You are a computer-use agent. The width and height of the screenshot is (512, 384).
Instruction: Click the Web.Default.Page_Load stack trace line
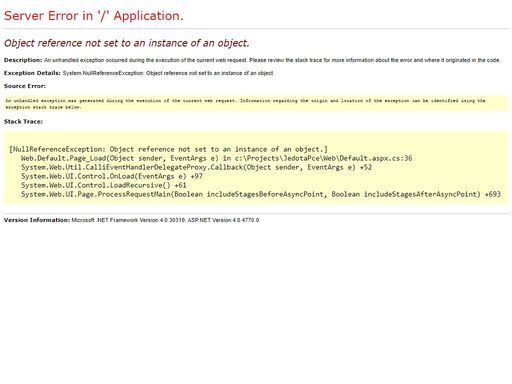click(217, 158)
